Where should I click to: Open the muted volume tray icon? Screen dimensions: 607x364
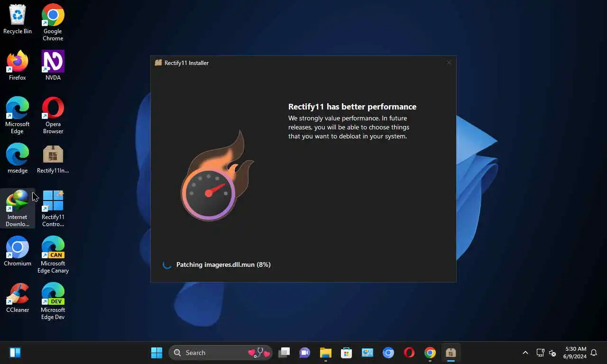point(552,353)
